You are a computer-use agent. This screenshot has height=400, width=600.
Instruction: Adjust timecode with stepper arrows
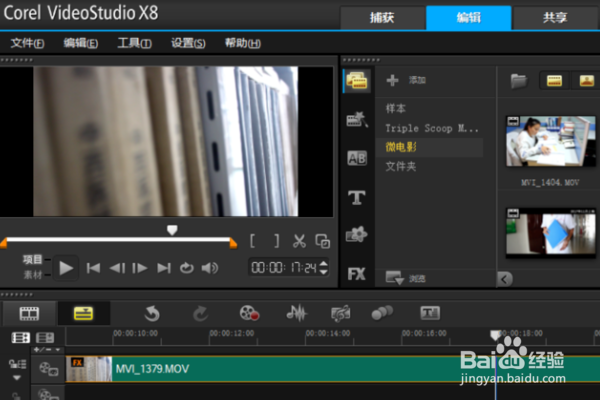324,268
